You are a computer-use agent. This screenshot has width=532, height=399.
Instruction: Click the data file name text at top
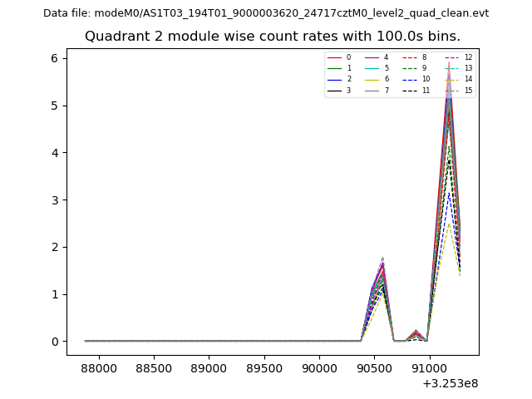pyautogui.click(x=266, y=13)
